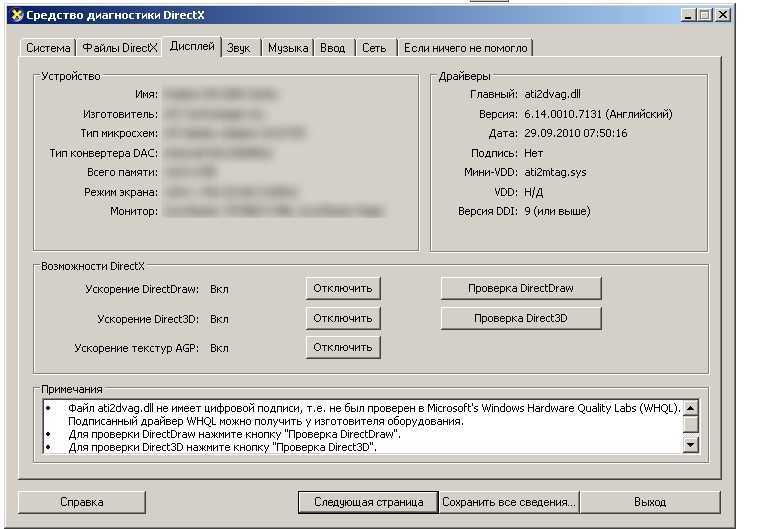Click the Монитор label
This screenshot has width=759, height=529.
coord(134,212)
